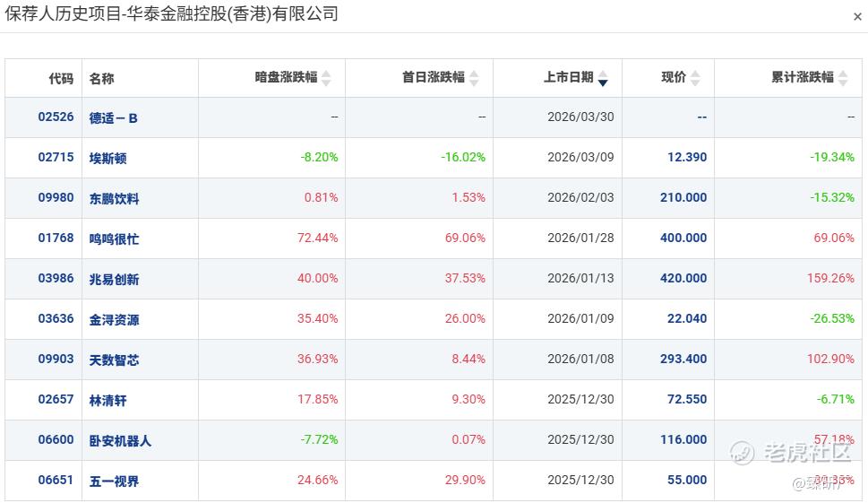Select 金浔资源 first-day change 26.00%
Image resolution: width=868 pixels, height=503 pixels.
tap(466, 319)
